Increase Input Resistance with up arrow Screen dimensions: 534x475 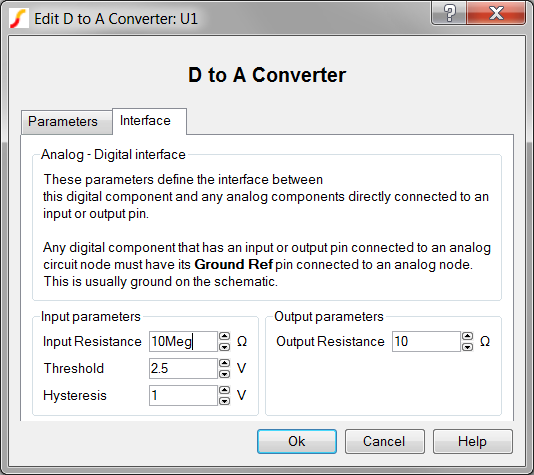224,336
